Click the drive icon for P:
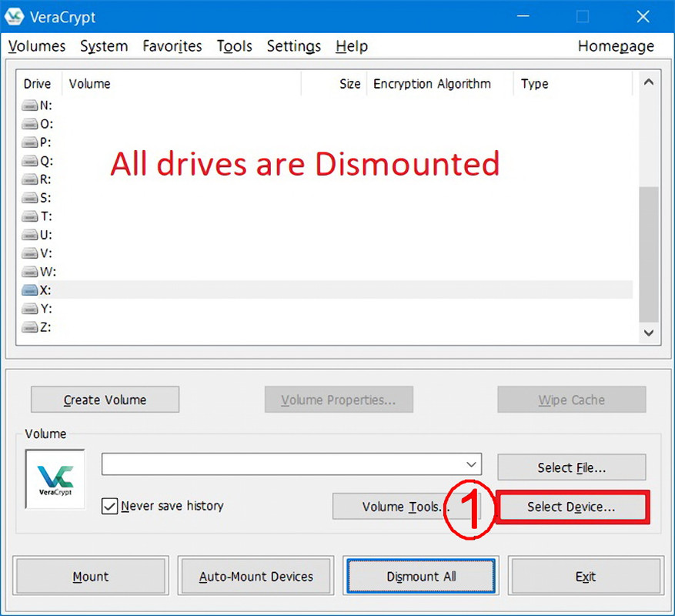 (30, 142)
